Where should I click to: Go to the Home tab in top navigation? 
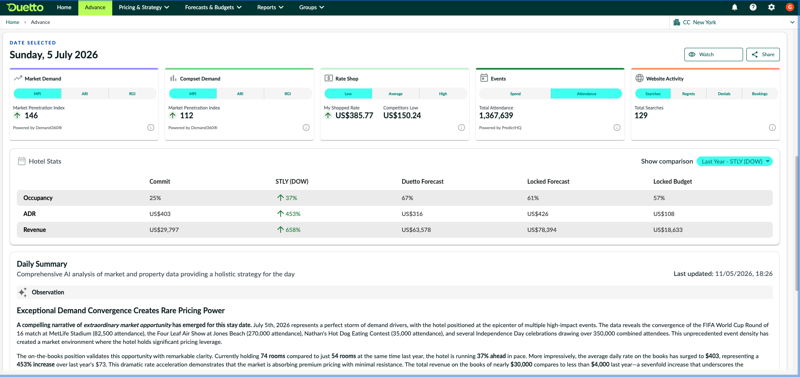(x=64, y=8)
